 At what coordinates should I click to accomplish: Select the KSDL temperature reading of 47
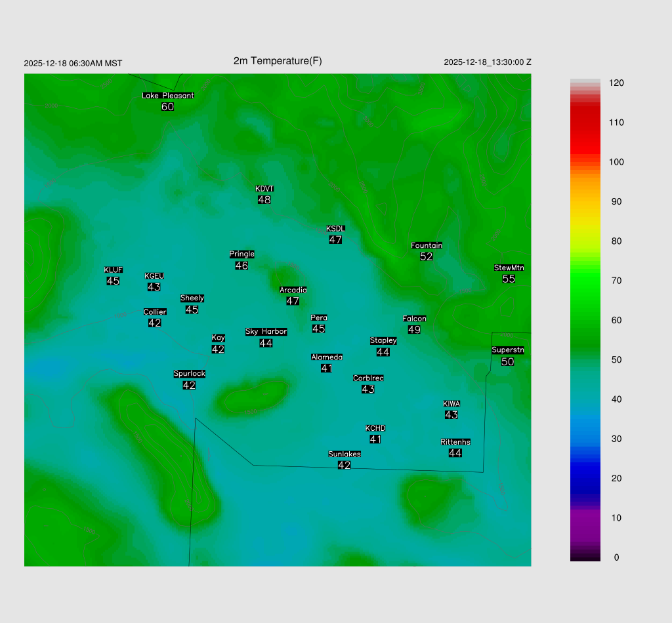335,240
